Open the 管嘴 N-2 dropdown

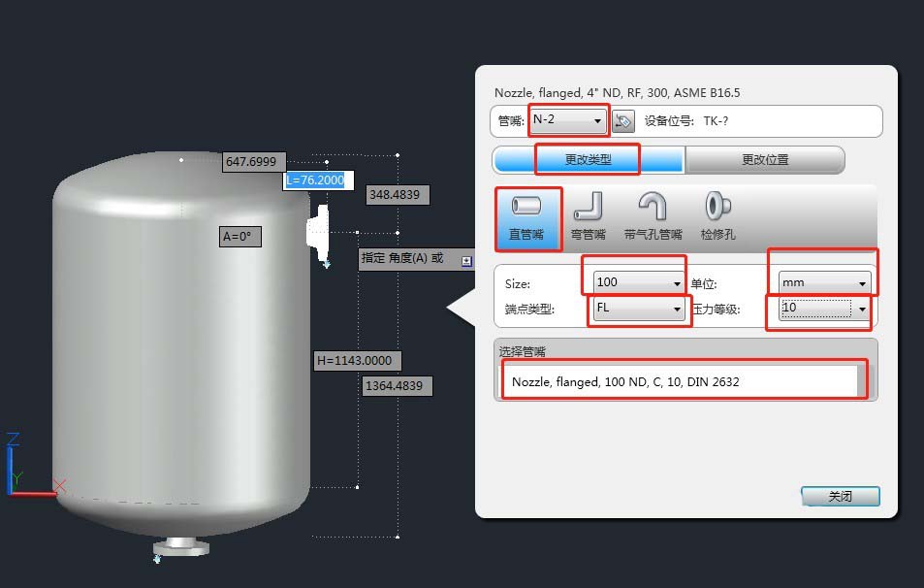(568, 120)
